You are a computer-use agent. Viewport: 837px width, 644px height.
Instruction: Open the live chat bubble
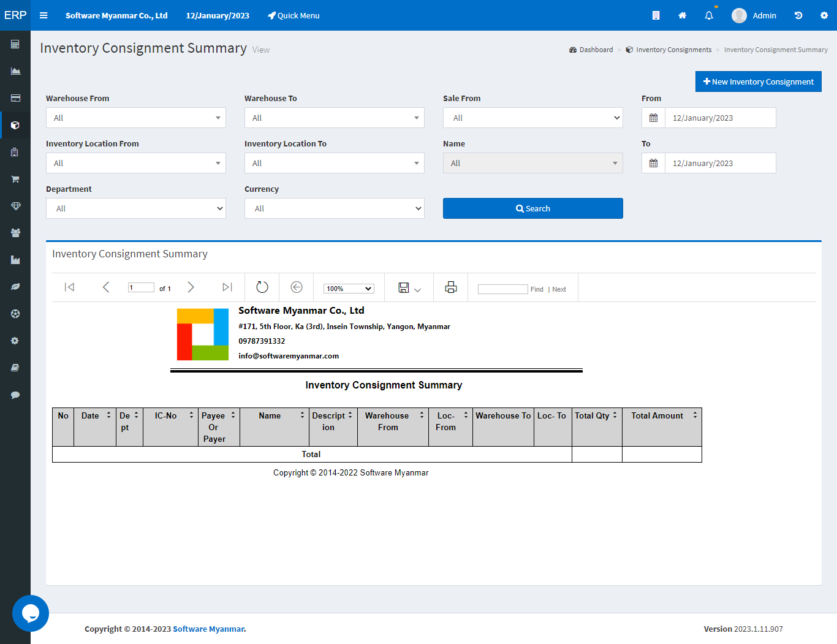tap(31, 613)
